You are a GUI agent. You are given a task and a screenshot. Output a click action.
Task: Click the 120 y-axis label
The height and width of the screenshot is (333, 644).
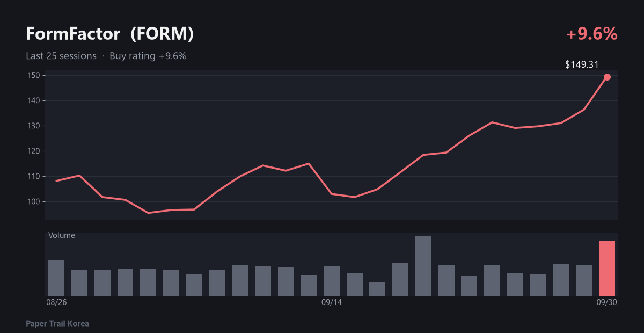(34, 151)
